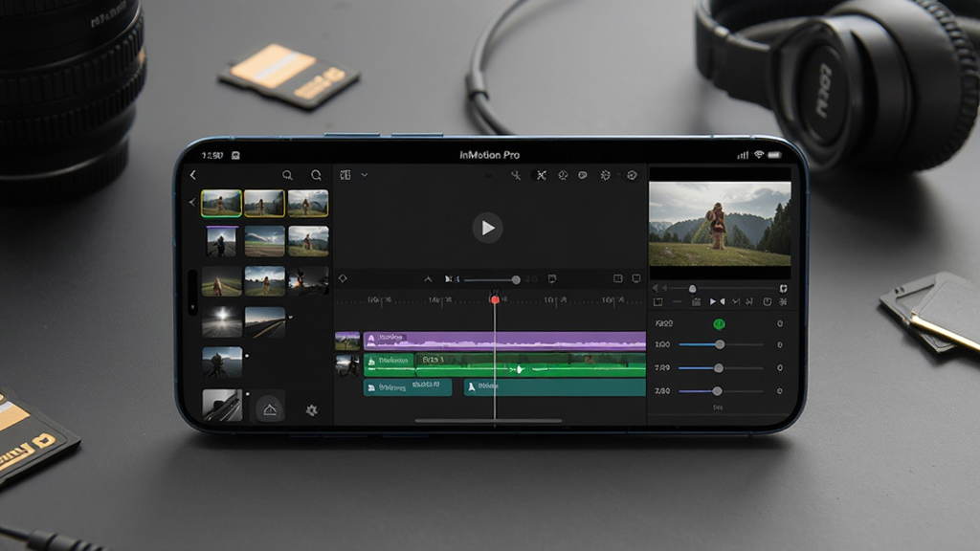Click the small play icon under the preview

(x=712, y=302)
